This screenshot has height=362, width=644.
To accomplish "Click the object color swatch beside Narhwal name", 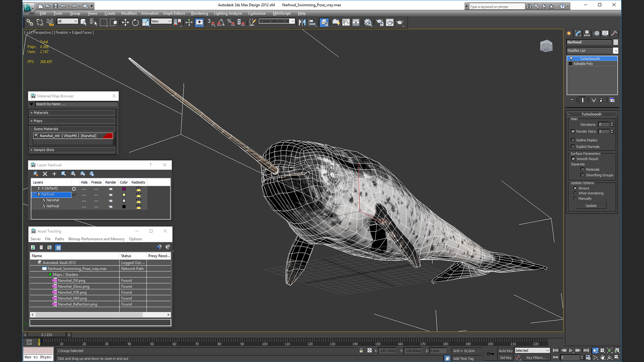I will click(x=615, y=42).
